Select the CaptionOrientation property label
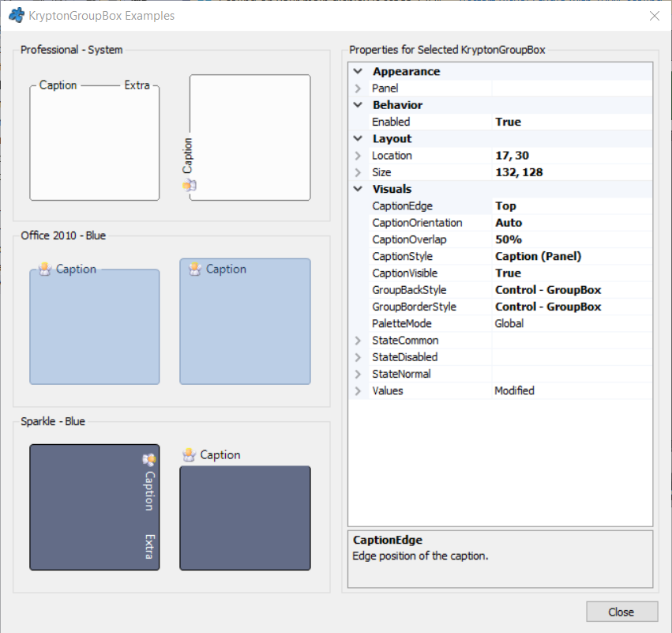Screen dimensions: 672x633 417,223
